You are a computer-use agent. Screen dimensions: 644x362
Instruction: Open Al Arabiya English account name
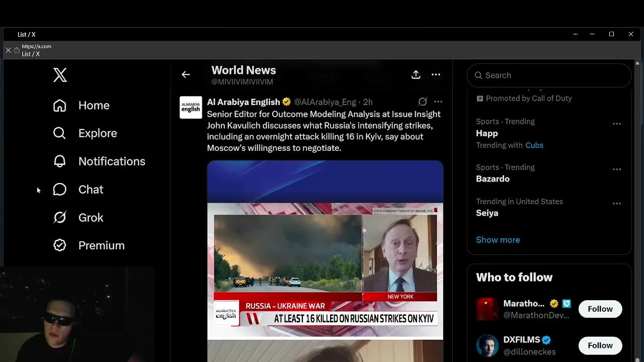[x=244, y=102]
